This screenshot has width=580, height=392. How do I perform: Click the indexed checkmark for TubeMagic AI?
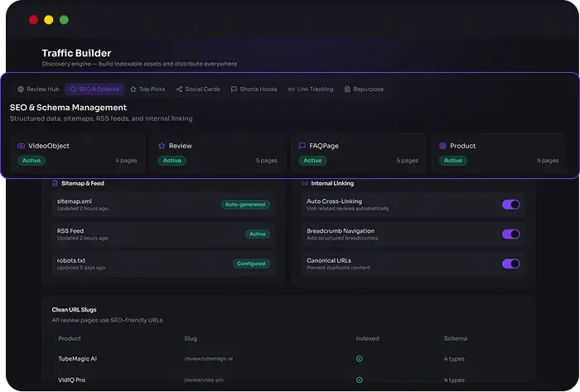[x=359, y=359]
